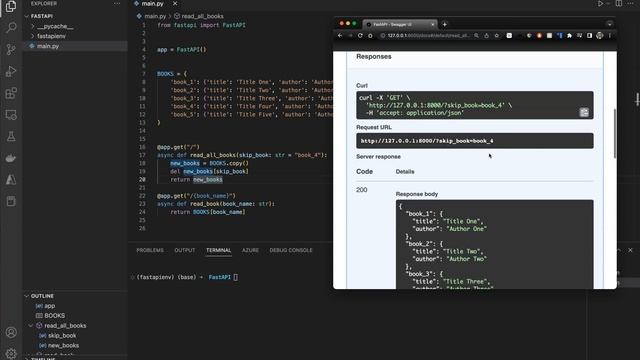Click read_all_books in the breadcrumb
The height and width of the screenshot is (360, 640).
pyautogui.click(x=202, y=16)
